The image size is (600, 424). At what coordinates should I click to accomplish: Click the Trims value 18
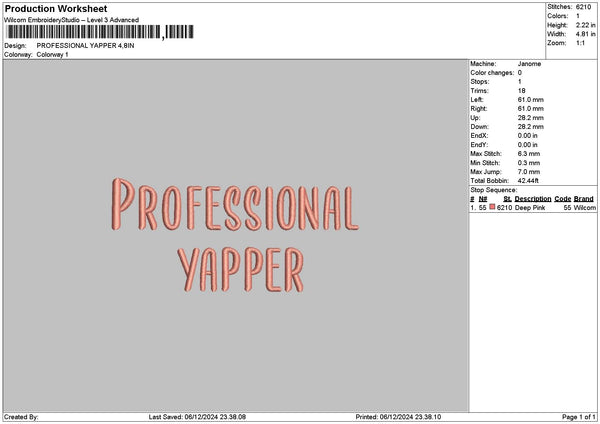point(521,91)
